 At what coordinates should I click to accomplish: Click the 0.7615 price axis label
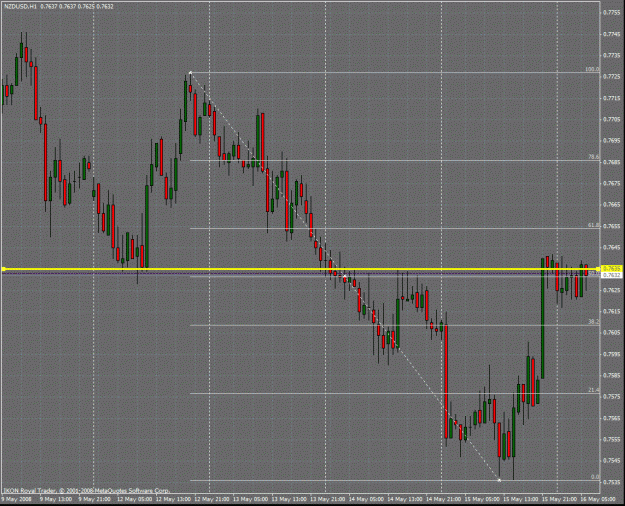(x=611, y=311)
